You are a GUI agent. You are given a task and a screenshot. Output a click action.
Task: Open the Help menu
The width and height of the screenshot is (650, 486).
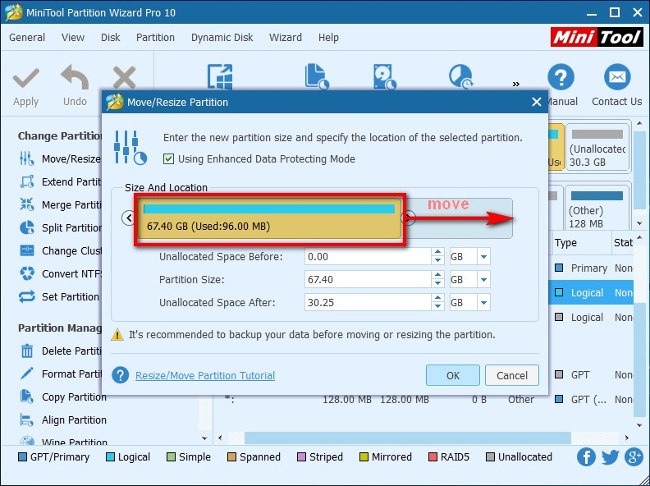(x=328, y=37)
